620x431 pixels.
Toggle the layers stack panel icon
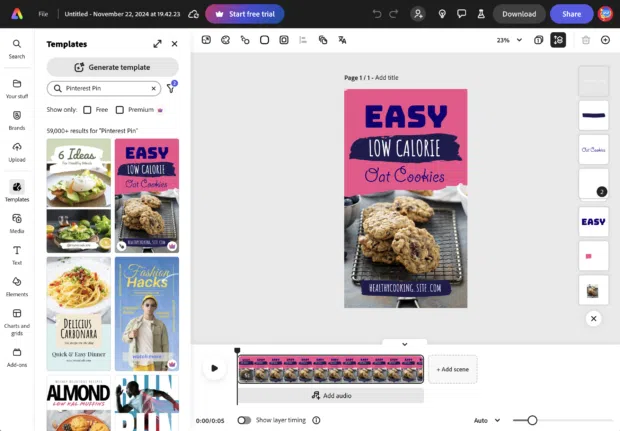558,40
